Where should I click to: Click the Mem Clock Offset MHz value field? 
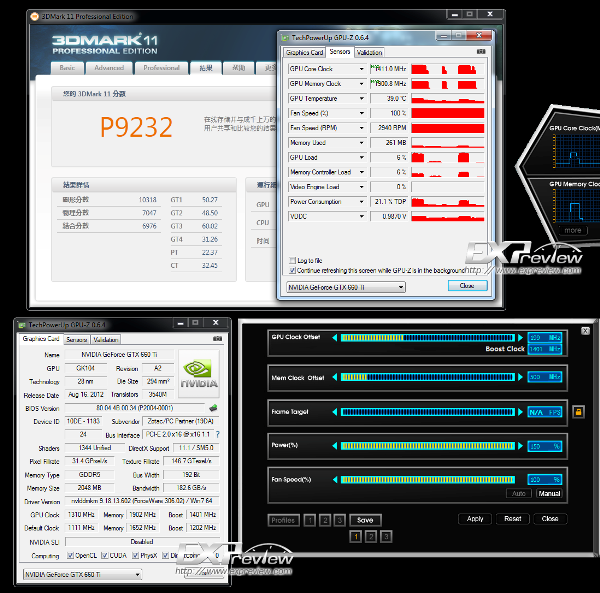coord(545,377)
